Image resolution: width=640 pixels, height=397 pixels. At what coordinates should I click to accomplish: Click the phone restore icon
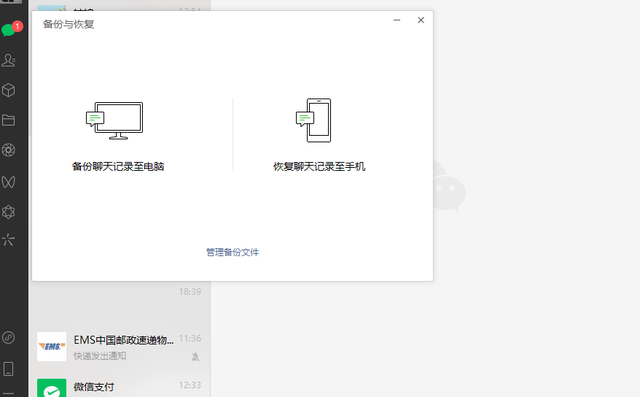313,120
